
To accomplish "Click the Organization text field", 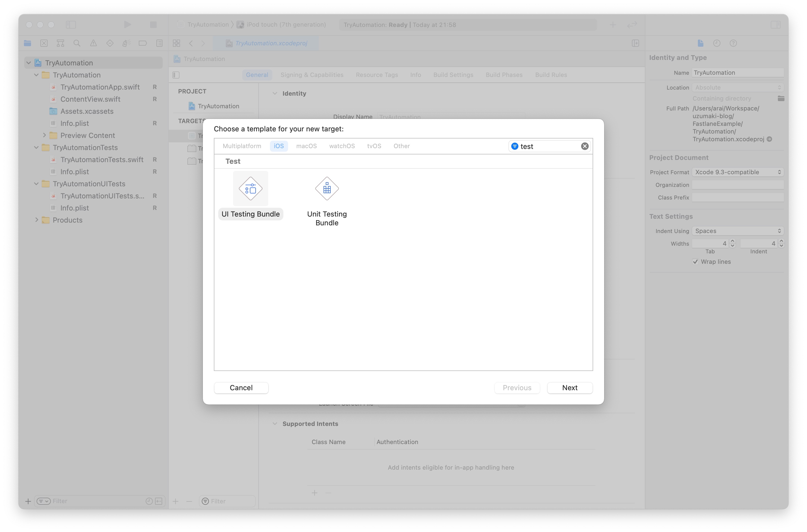I will point(737,185).
